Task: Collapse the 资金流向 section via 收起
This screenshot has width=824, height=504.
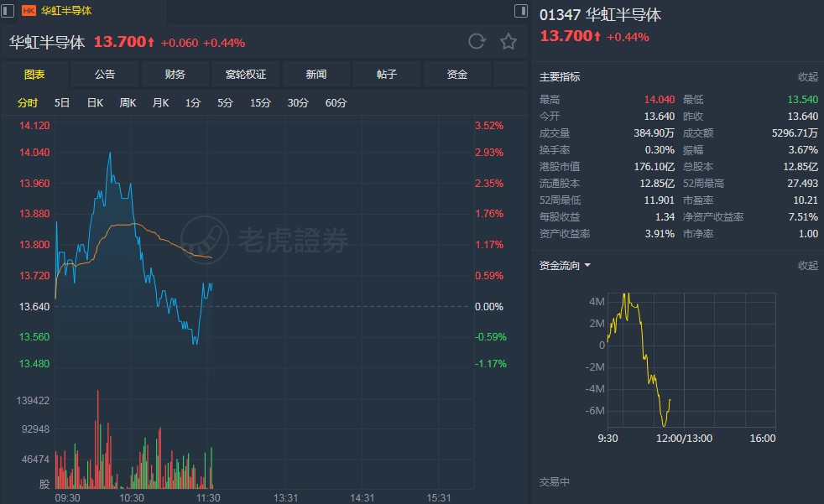Action: (x=807, y=266)
